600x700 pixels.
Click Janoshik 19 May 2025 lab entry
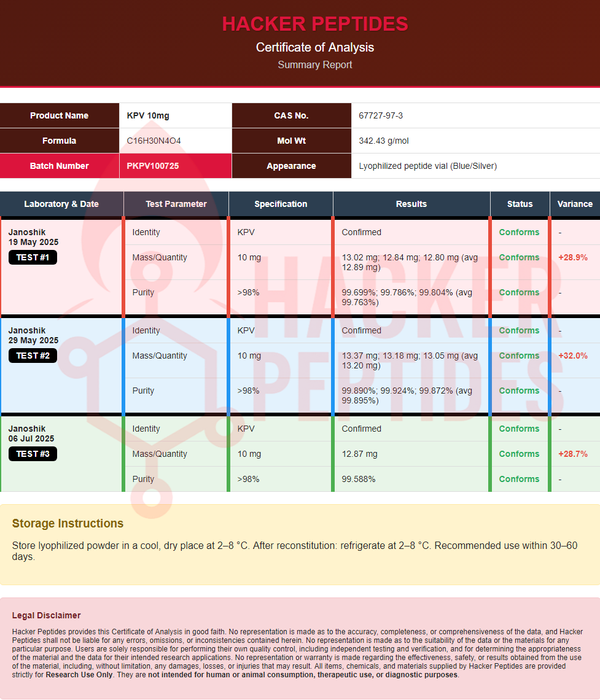(34, 237)
